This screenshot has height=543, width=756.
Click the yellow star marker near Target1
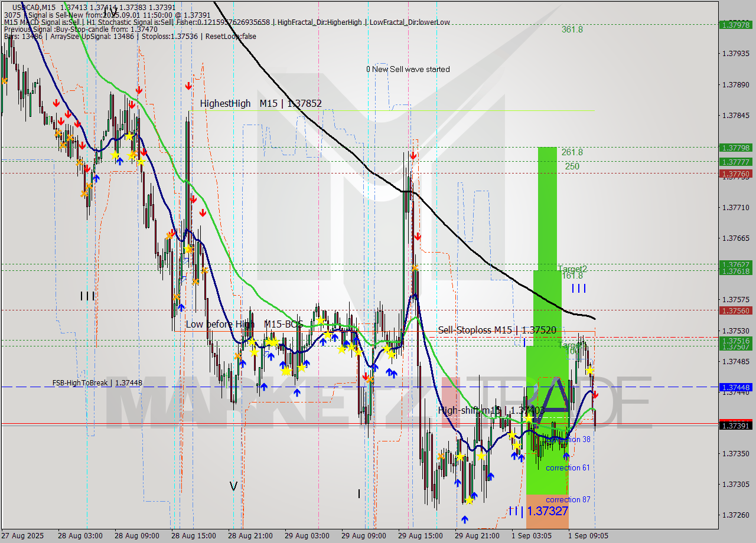(589, 370)
